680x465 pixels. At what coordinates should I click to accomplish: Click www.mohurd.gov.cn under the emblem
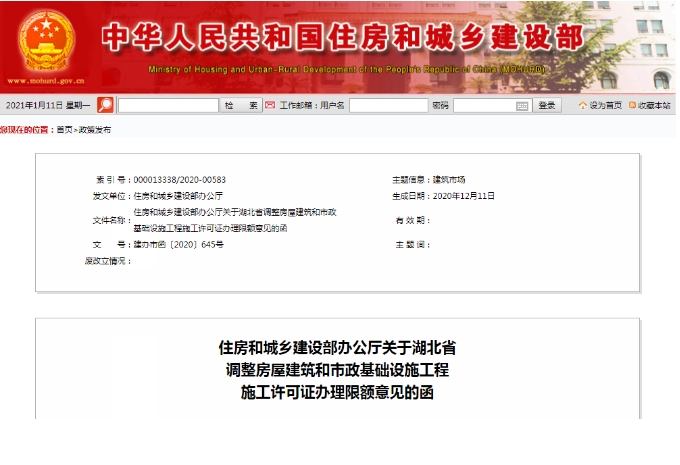(46, 81)
